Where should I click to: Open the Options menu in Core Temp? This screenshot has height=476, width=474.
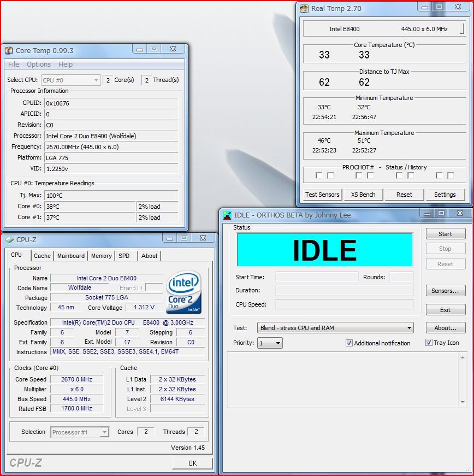pos(39,64)
